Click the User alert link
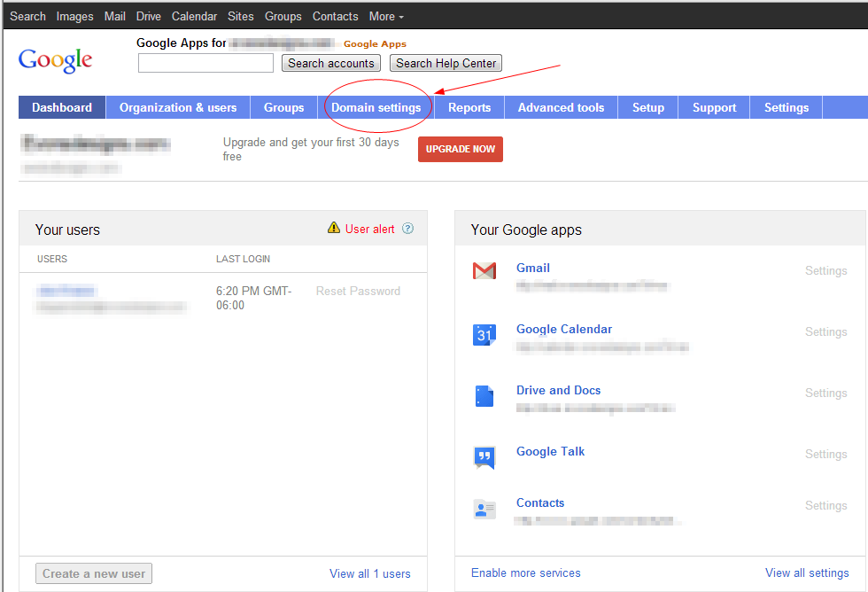Image resolution: width=868 pixels, height=592 pixels. tap(370, 229)
